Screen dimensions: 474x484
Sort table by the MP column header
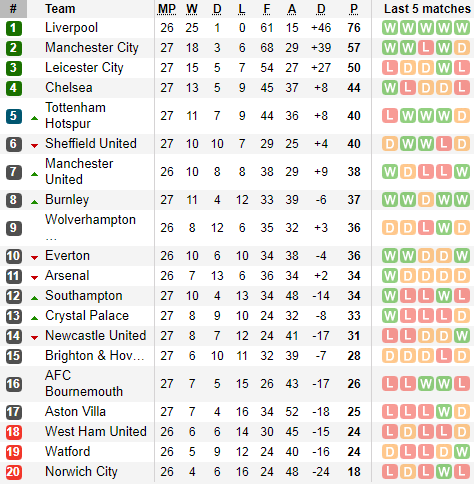coord(167,9)
